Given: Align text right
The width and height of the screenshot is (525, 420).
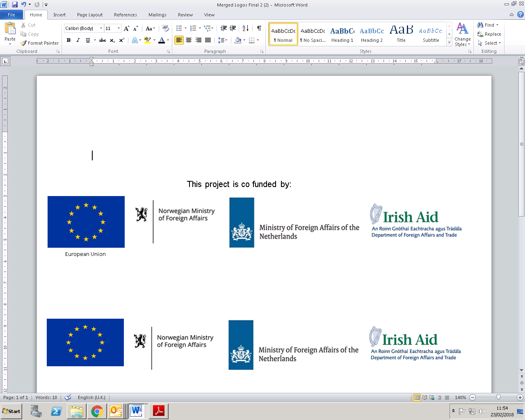Looking at the screenshot, I should [x=199, y=40].
